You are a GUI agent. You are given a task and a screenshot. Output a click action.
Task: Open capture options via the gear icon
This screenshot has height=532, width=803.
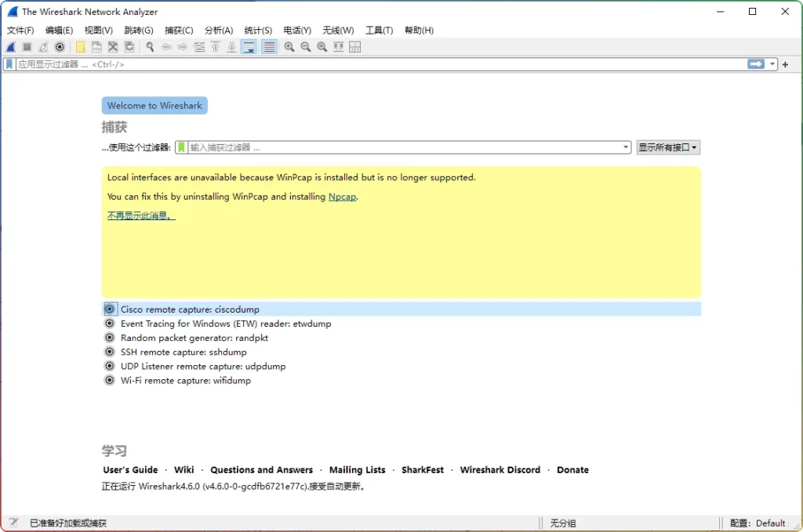[60, 47]
